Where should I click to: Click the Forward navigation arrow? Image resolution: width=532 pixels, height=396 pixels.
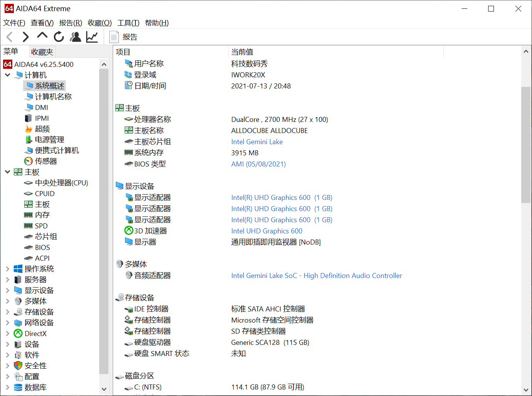point(26,37)
